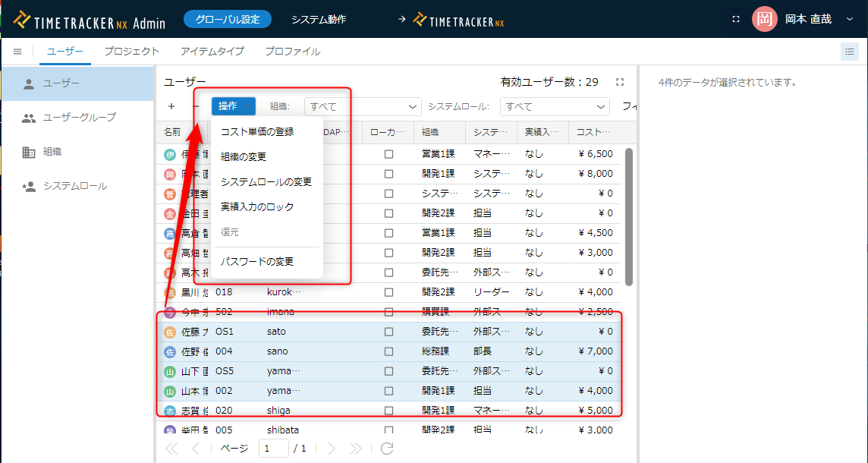Toggle local checkbox in 佐野 row

pyautogui.click(x=388, y=351)
